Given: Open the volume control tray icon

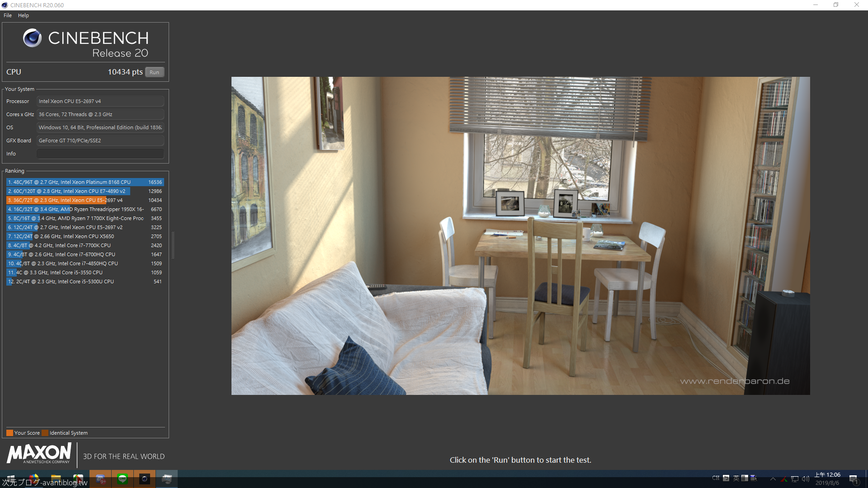Looking at the screenshot, I should pos(806,479).
